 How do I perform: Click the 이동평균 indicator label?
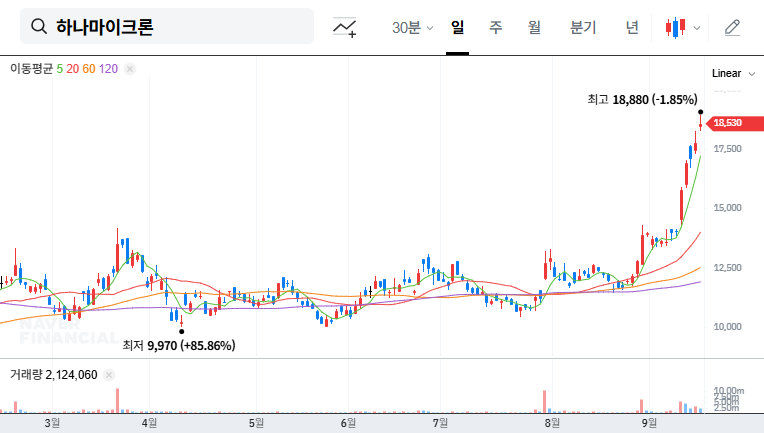point(31,69)
